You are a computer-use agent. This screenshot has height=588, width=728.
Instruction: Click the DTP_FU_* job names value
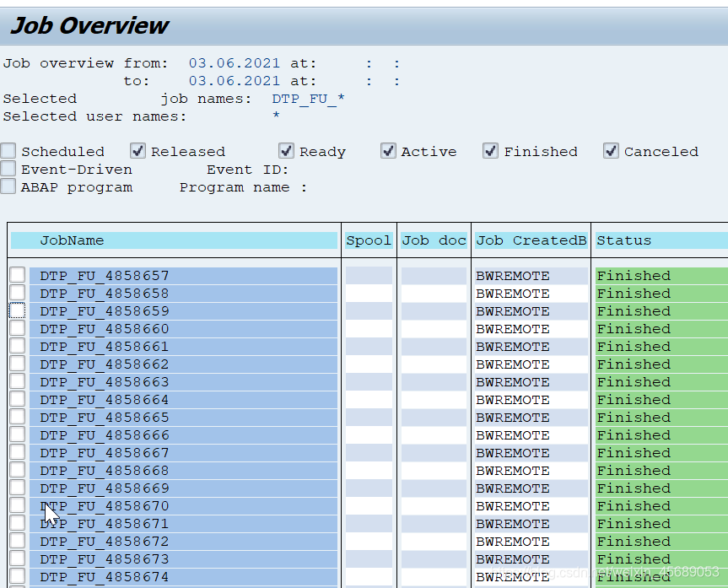[x=308, y=99]
